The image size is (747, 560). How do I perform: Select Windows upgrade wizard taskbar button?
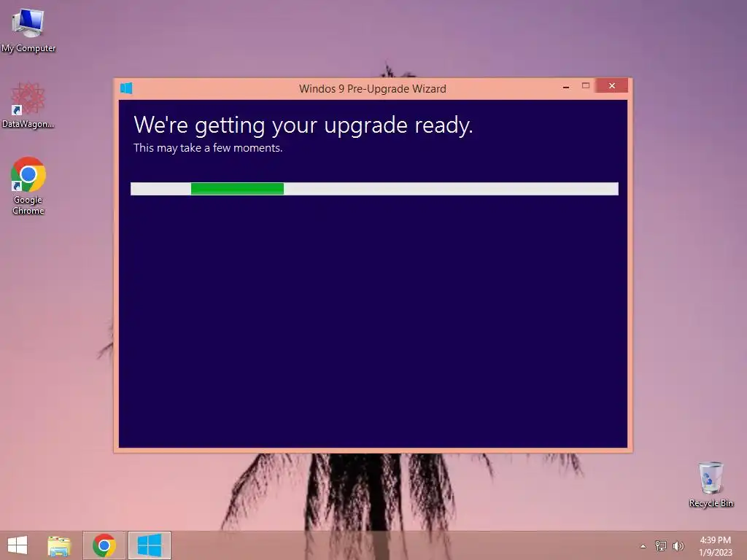149,545
